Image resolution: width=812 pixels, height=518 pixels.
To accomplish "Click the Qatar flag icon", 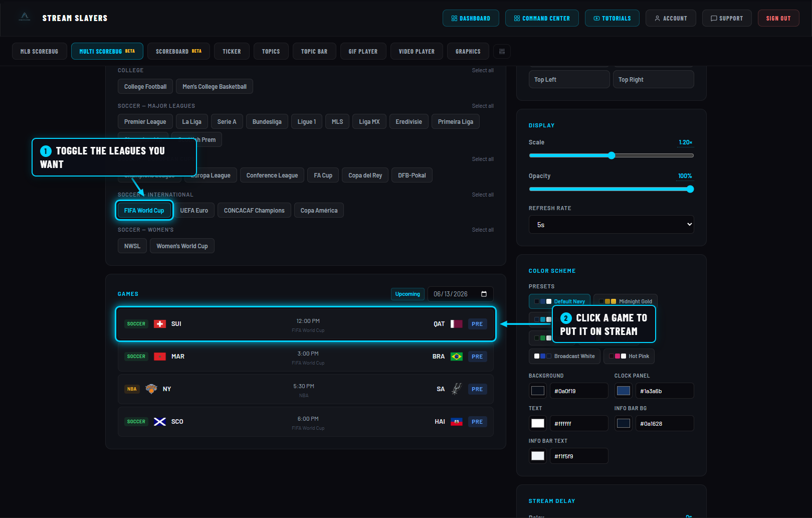I will (x=457, y=324).
